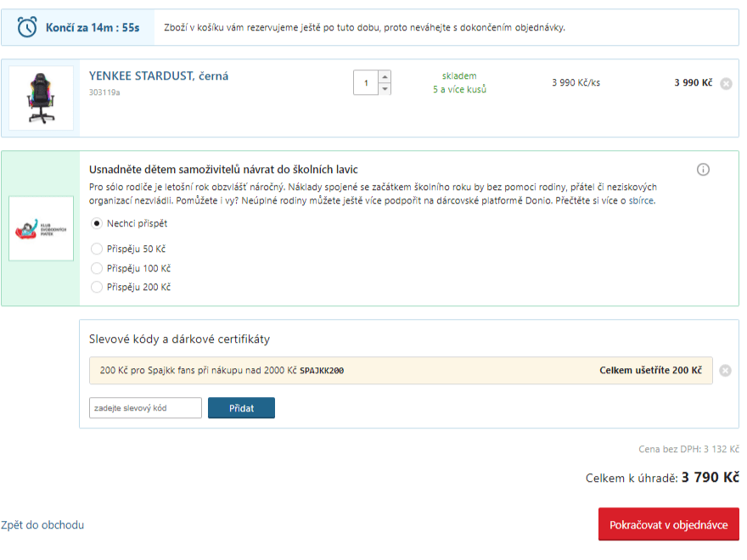Remove YENKEE STARDUST chair from cart
747x560 pixels.
click(x=726, y=84)
